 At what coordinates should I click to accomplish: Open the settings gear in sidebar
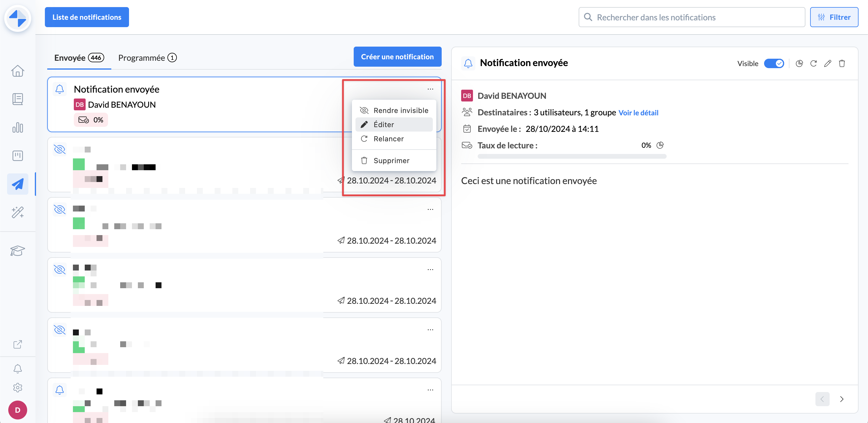coord(17,387)
